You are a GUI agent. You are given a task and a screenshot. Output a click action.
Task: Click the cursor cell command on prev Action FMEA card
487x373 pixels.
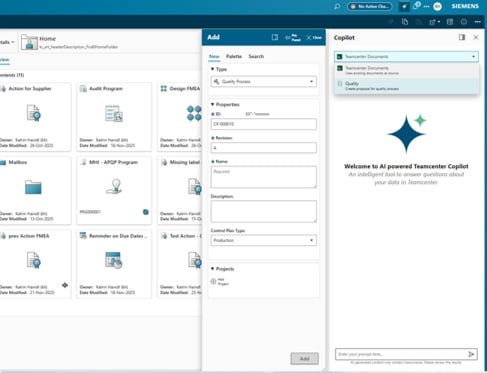(65, 285)
